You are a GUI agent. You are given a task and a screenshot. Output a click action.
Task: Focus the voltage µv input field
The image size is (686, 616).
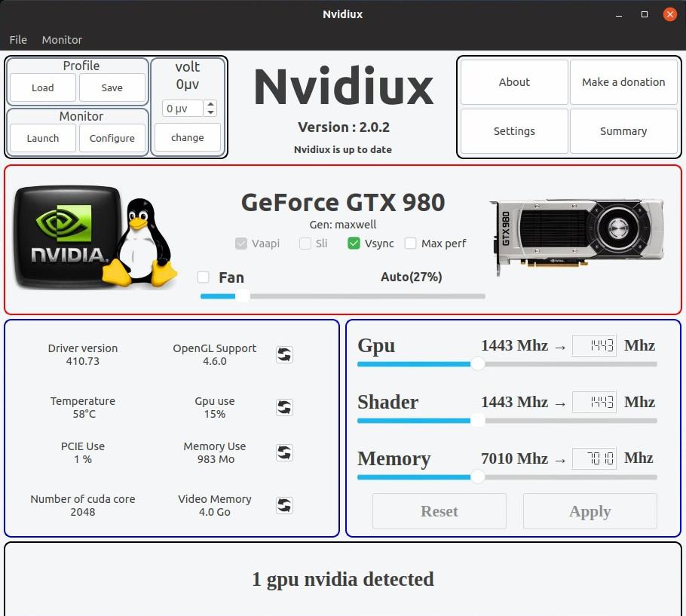[x=183, y=109]
